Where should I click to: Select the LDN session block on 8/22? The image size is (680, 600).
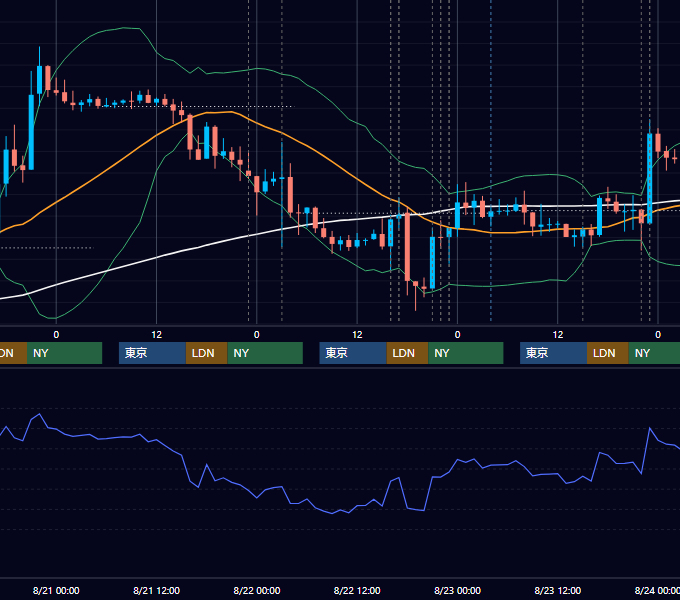407,353
